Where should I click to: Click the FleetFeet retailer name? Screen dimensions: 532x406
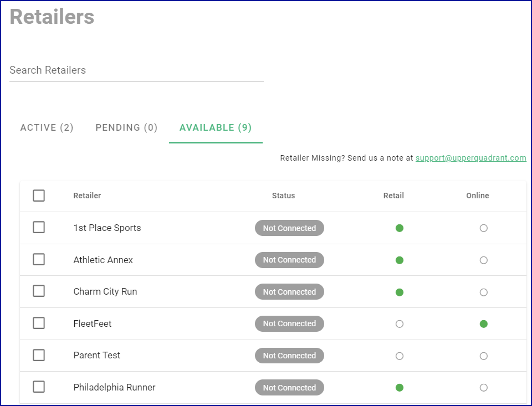93,323
